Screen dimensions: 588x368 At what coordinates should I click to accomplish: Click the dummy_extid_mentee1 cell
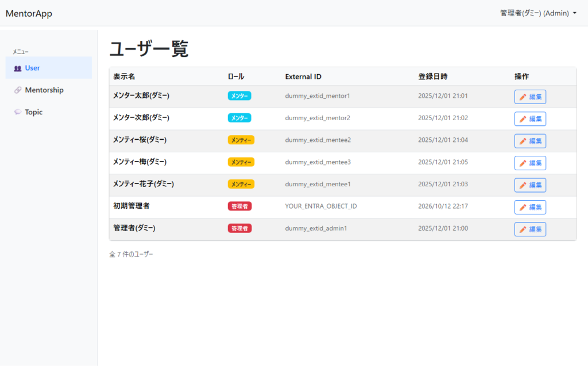tap(318, 184)
